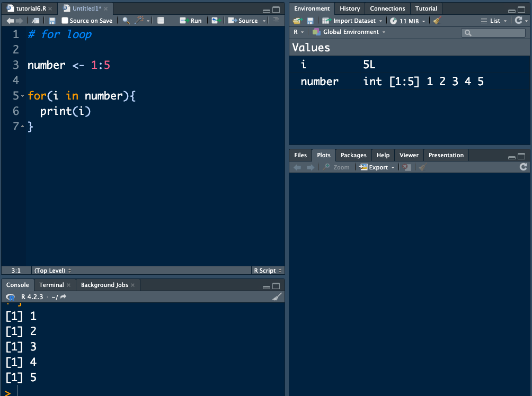The height and width of the screenshot is (396, 532).
Task: Click the environment search field
Action: pyautogui.click(x=494, y=33)
